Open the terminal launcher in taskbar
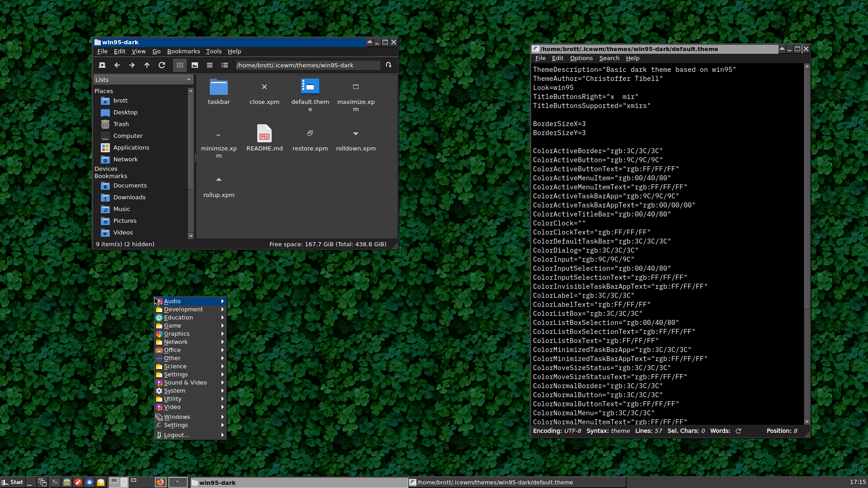The width and height of the screenshot is (868, 488). tap(55, 482)
